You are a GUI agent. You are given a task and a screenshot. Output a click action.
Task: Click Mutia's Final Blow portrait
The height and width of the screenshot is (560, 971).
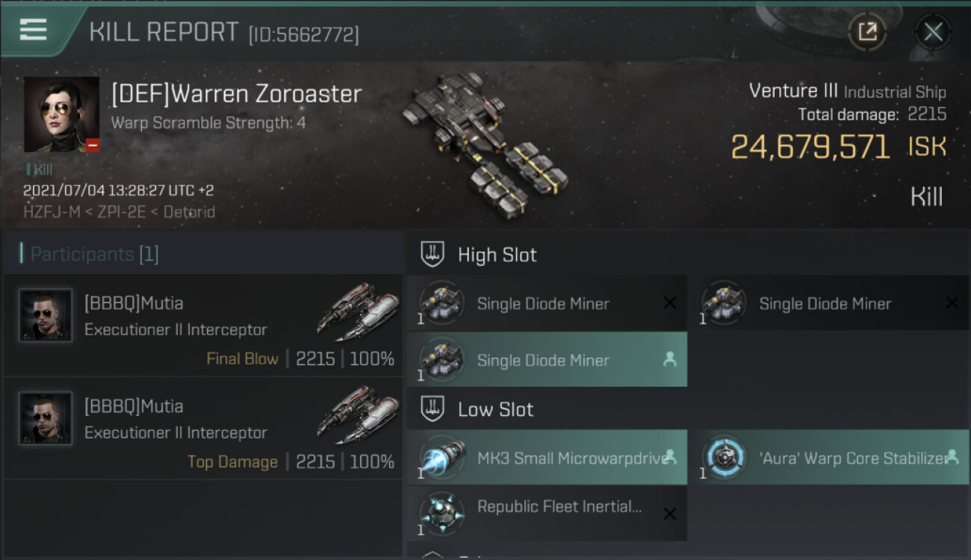46,315
